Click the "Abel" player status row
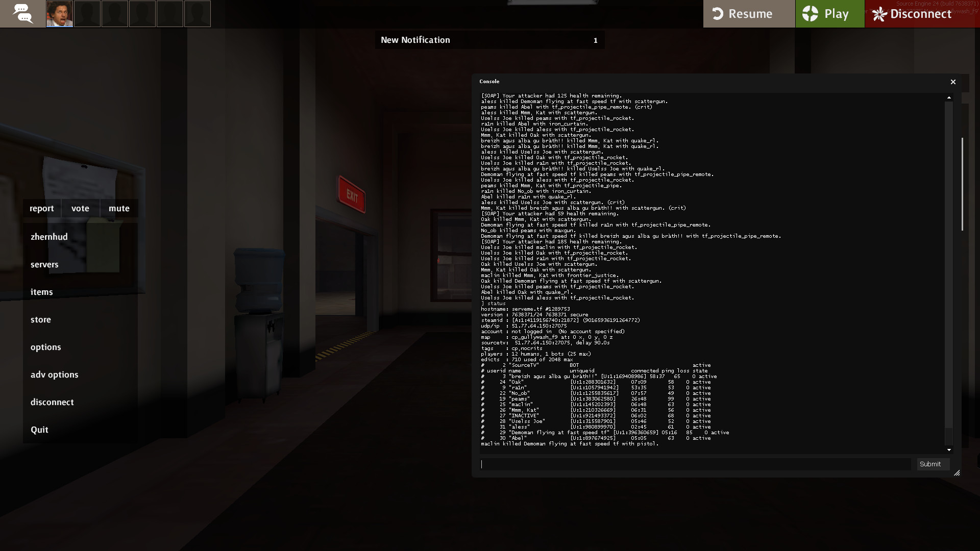 (x=596, y=438)
